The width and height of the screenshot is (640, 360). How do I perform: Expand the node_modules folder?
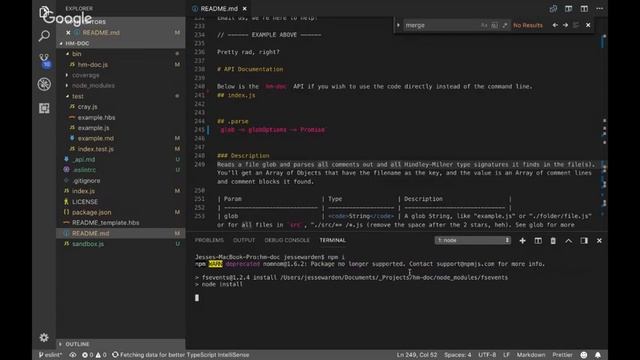[x=67, y=86]
